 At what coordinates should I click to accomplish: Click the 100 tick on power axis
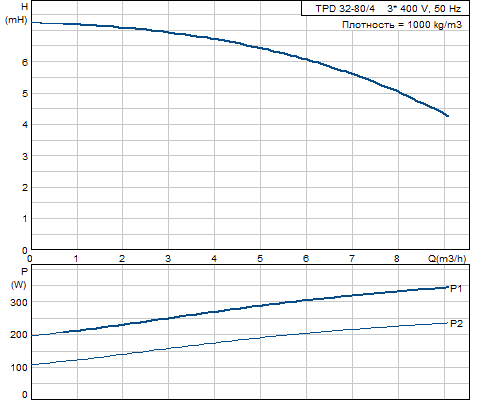pos(19,368)
